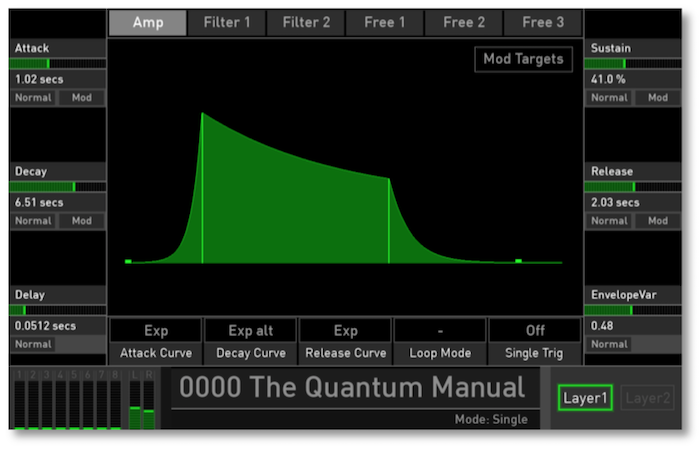Open the Mod Targets panel
The width and height of the screenshot is (700, 449).
point(523,59)
